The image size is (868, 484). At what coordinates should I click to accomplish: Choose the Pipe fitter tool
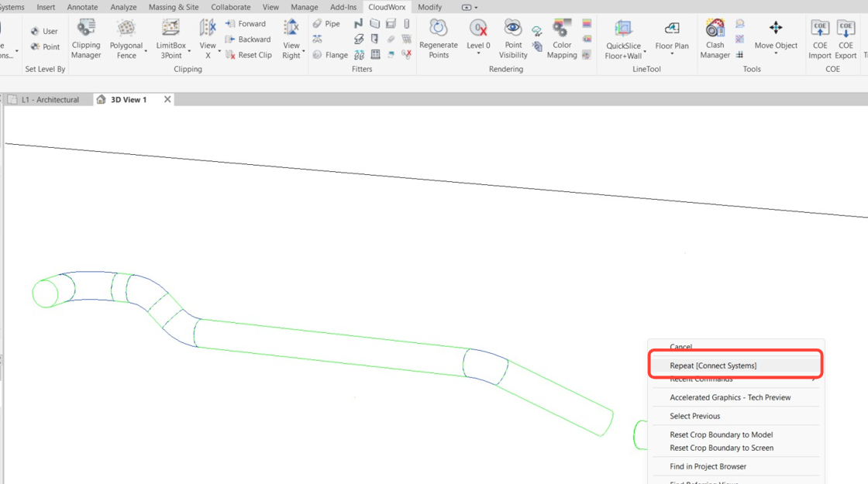point(326,24)
